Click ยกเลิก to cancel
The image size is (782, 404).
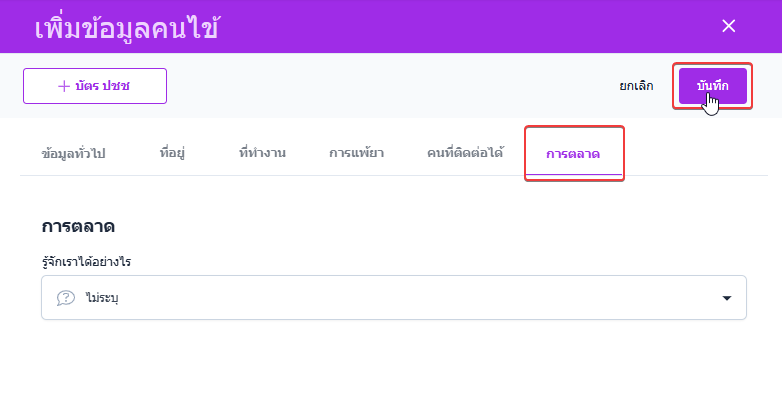click(636, 86)
